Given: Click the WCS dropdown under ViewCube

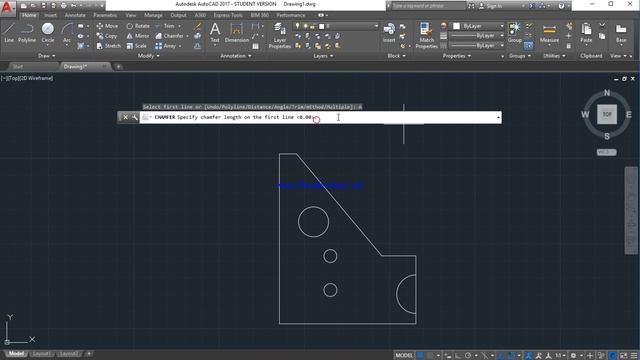Looking at the screenshot, I should coord(606,152).
